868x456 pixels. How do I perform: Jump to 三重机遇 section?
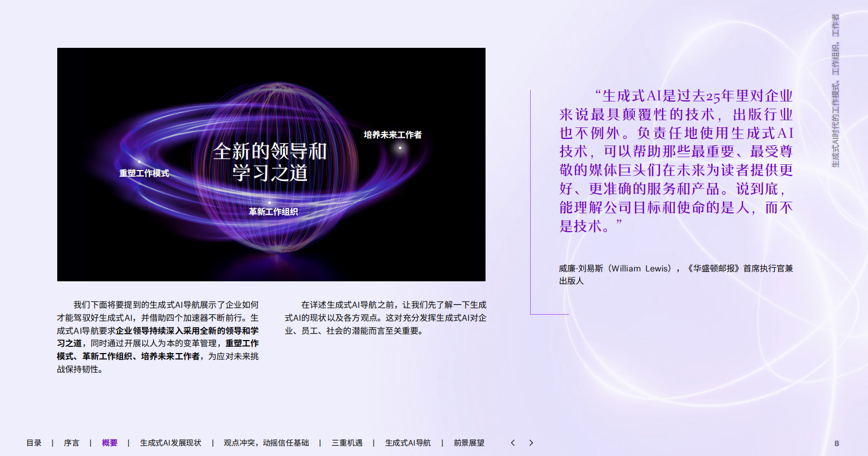coord(347,443)
